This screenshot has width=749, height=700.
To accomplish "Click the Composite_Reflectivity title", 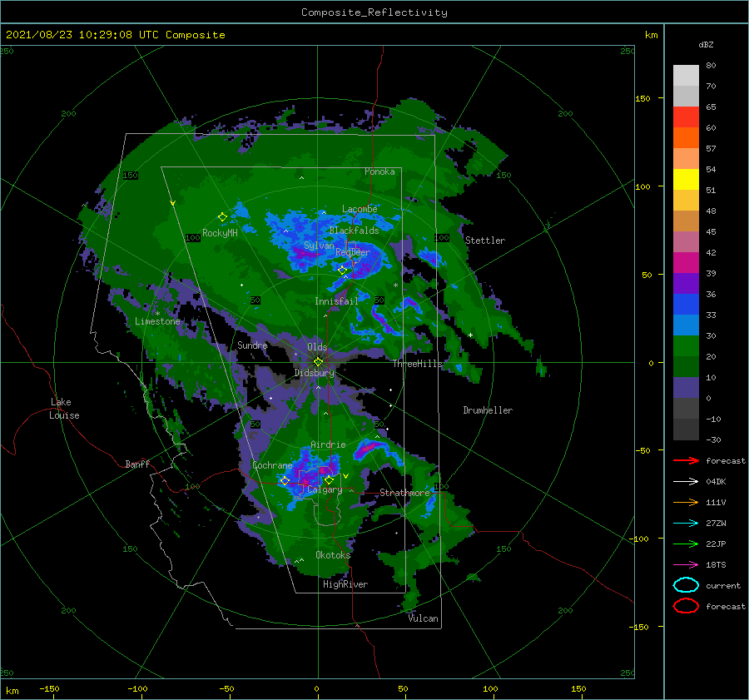I will click(x=374, y=12).
